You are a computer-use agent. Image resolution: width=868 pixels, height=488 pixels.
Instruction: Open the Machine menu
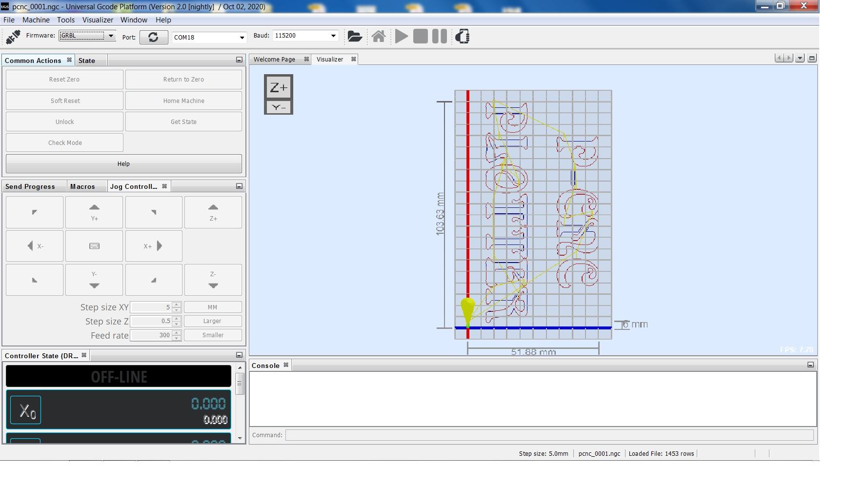point(36,20)
